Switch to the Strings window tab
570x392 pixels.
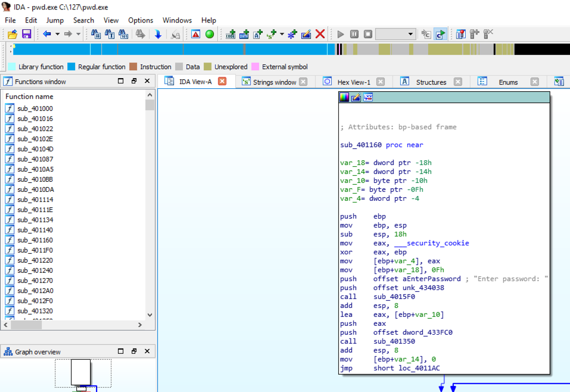point(274,82)
